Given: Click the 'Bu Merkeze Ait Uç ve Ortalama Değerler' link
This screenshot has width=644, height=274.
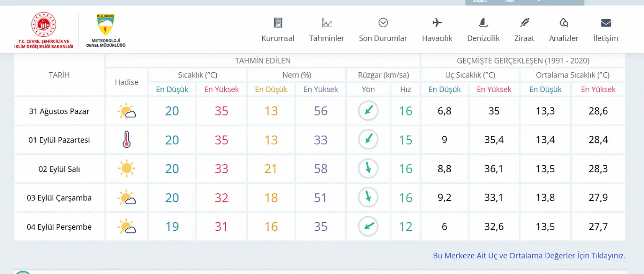Looking at the screenshot, I should [x=529, y=256].
